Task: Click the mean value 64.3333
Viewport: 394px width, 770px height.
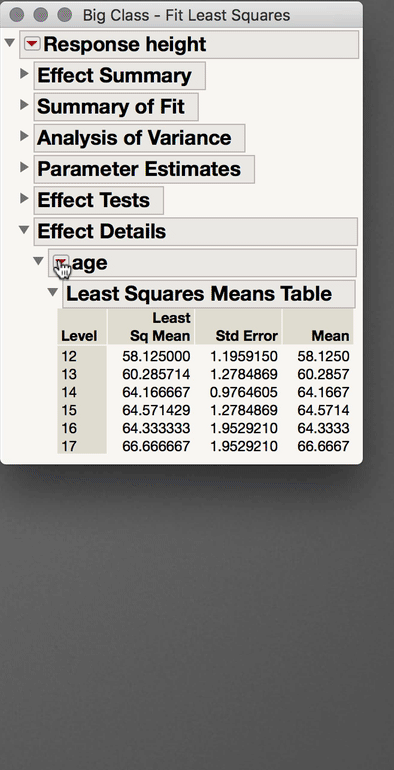Action: 323,428
